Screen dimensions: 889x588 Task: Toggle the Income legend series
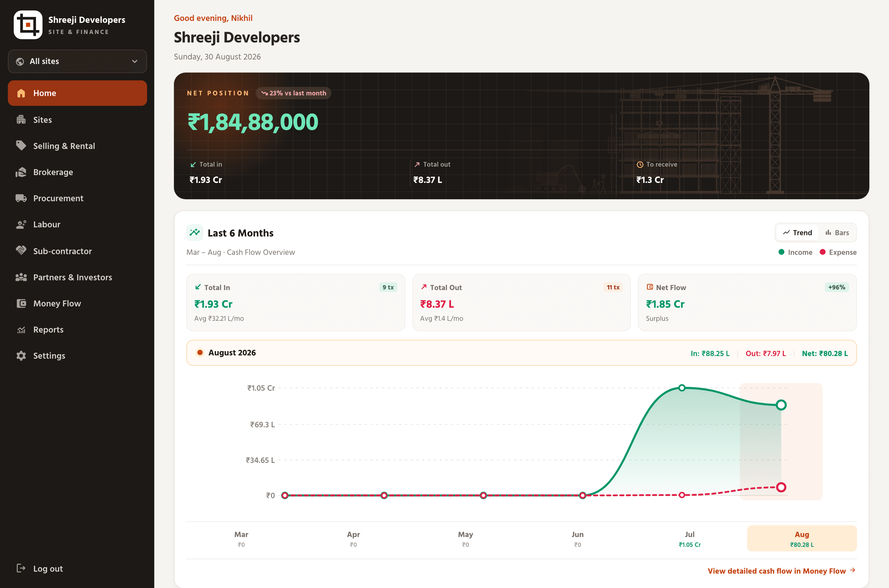click(x=795, y=253)
